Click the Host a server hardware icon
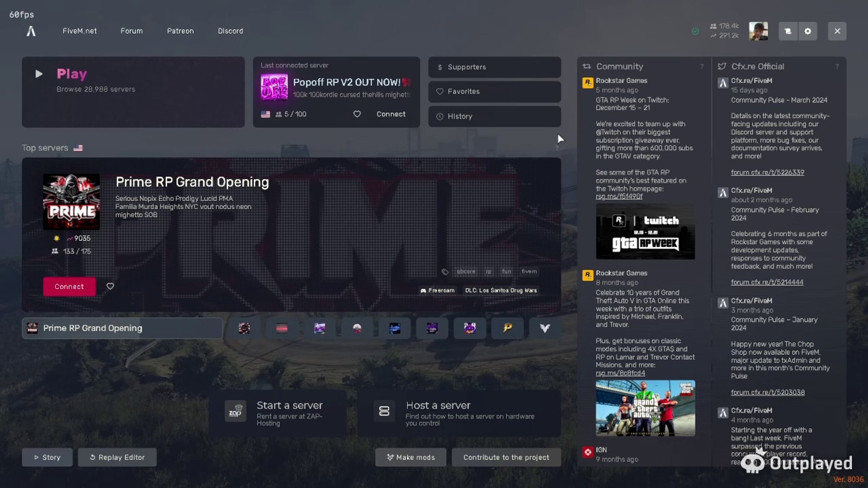868x488 pixels. [x=384, y=411]
